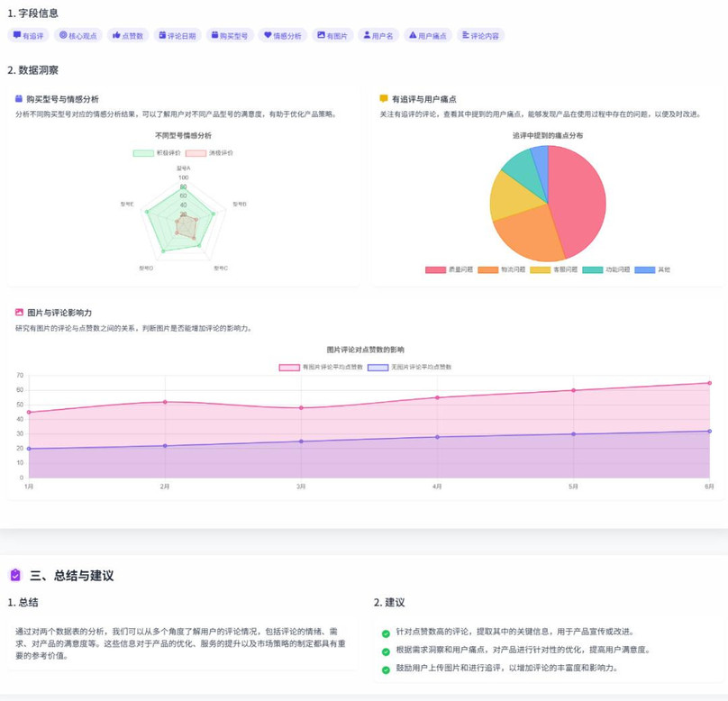The width and height of the screenshot is (728, 701).
Task: Click the 型号A label on the radar chart
Action: tap(184, 168)
